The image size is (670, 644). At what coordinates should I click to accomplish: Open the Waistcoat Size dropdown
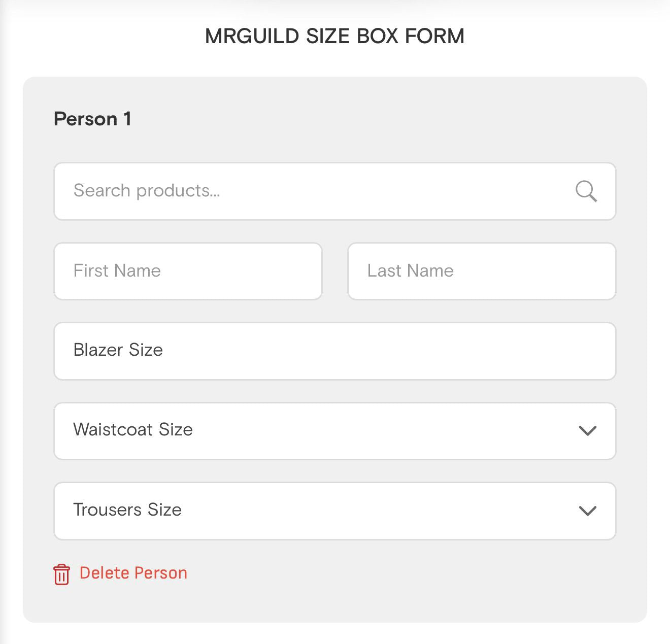(334, 431)
